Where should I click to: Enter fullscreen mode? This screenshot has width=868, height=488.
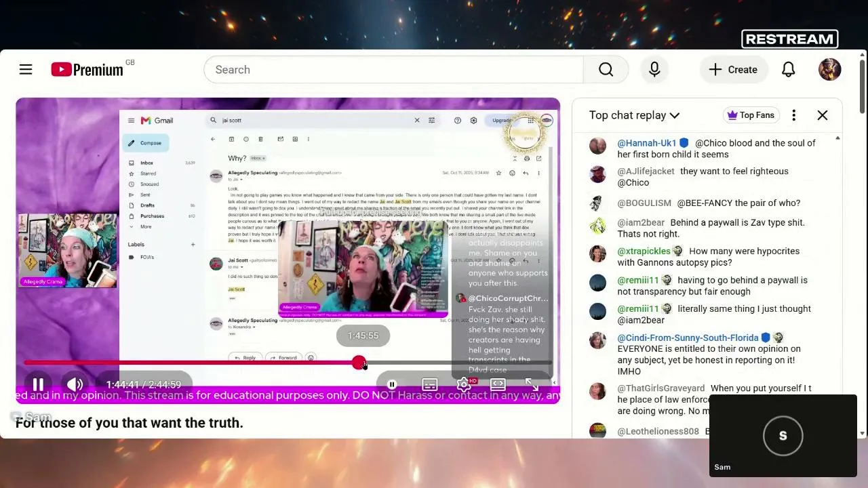click(x=532, y=384)
